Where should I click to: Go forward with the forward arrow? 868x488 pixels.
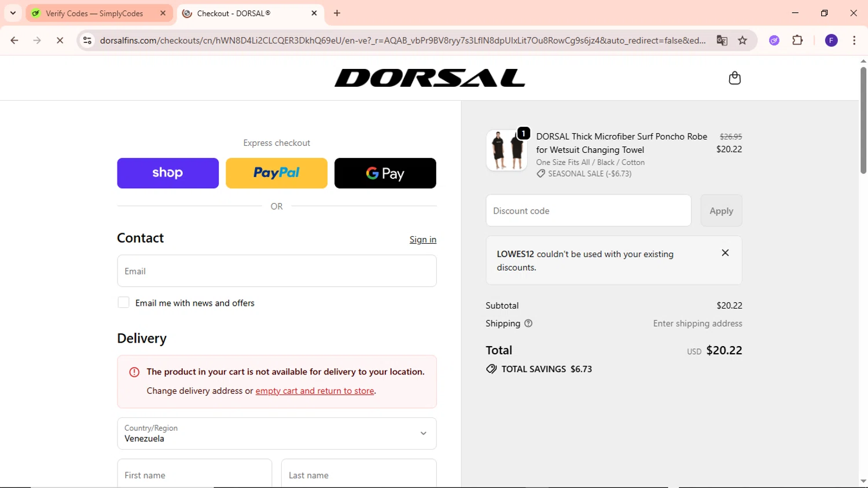tap(37, 41)
